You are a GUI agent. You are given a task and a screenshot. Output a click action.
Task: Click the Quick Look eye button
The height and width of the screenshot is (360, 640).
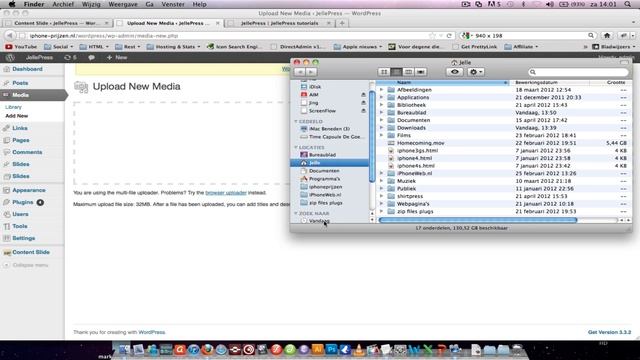coord(455,72)
